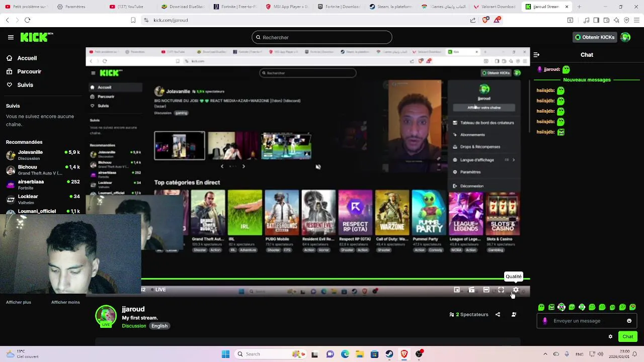Collapse the chat panel arrow icon

click(536, 55)
